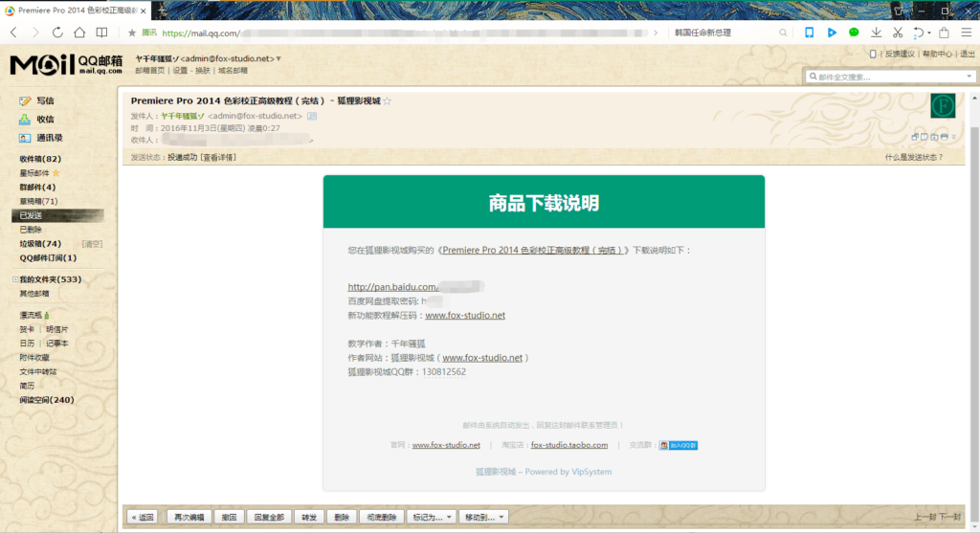
Task: Click the note icon in email header
Action: pos(924,137)
